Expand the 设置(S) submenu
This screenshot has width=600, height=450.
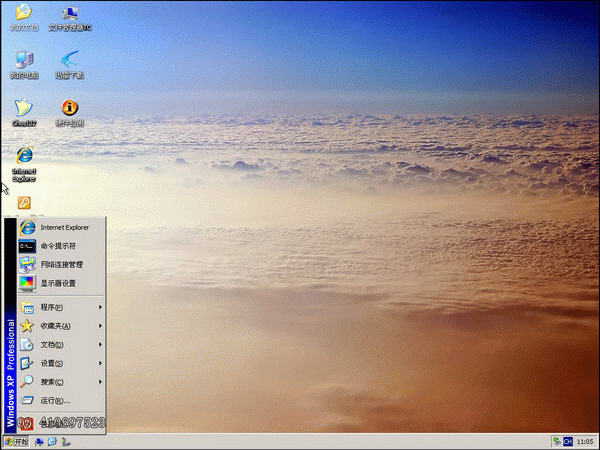click(60, 363)
